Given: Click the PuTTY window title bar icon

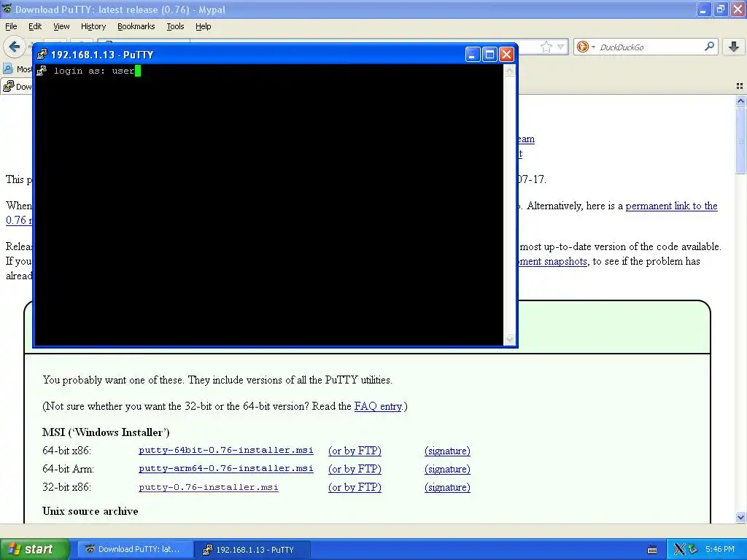Looking at the screenshot, I should tap(42, 54).
